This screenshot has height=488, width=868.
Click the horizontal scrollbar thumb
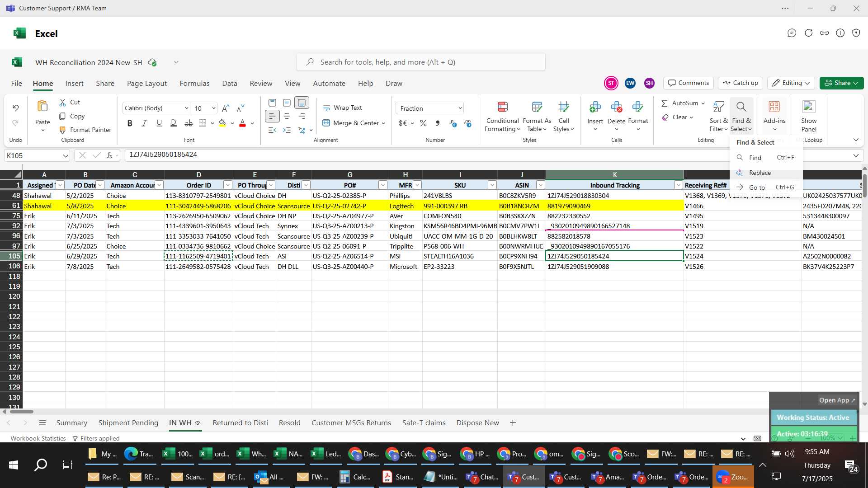click(21, 412)
